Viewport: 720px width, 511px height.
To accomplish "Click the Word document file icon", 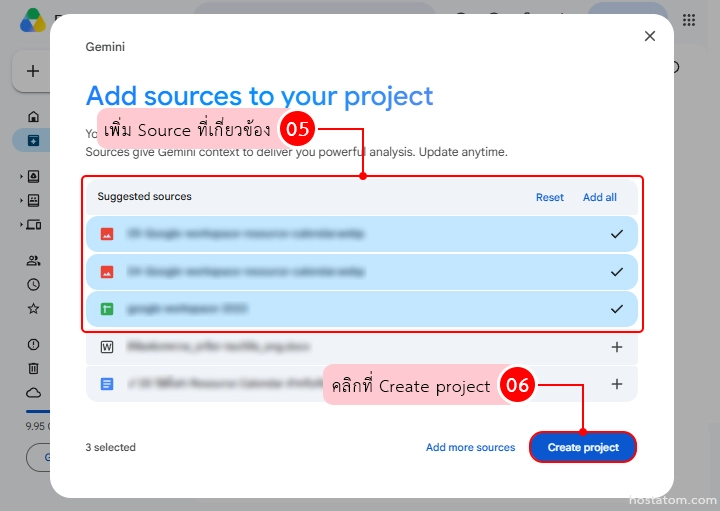I will click(x=107, y=347).
